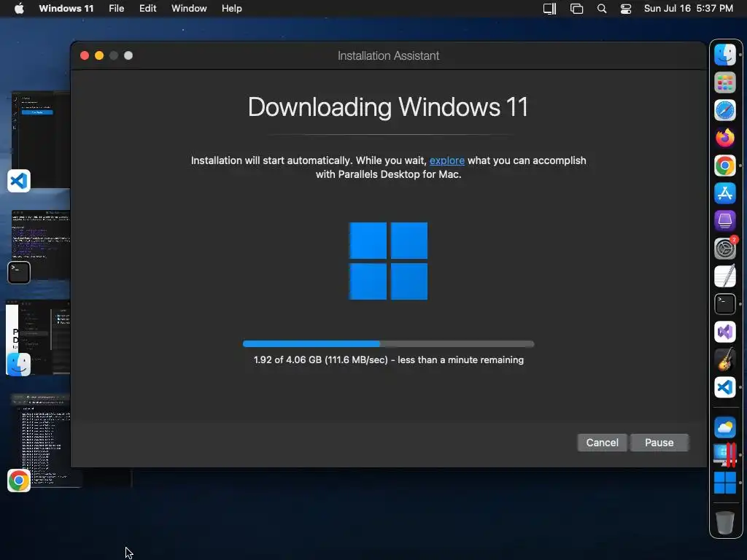
Task: Select Chrome app icon in Stage Manager
Action: click(18, 481)
